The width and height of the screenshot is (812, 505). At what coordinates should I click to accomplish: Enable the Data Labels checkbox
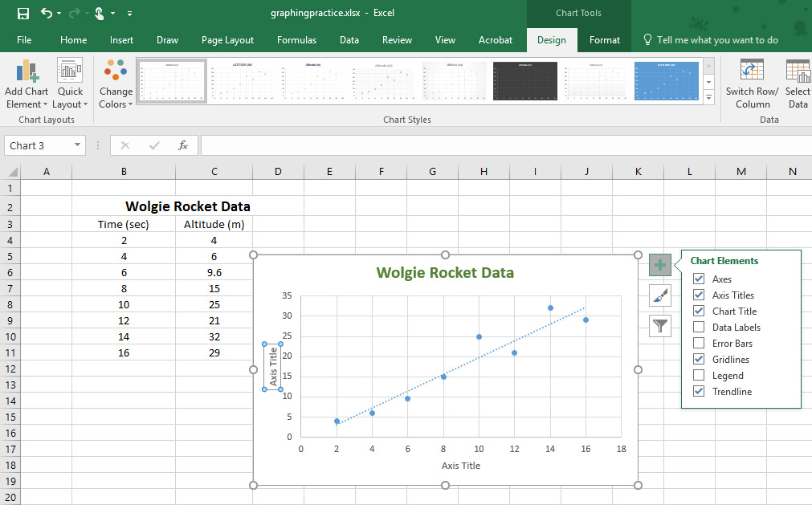pos(699,328)
